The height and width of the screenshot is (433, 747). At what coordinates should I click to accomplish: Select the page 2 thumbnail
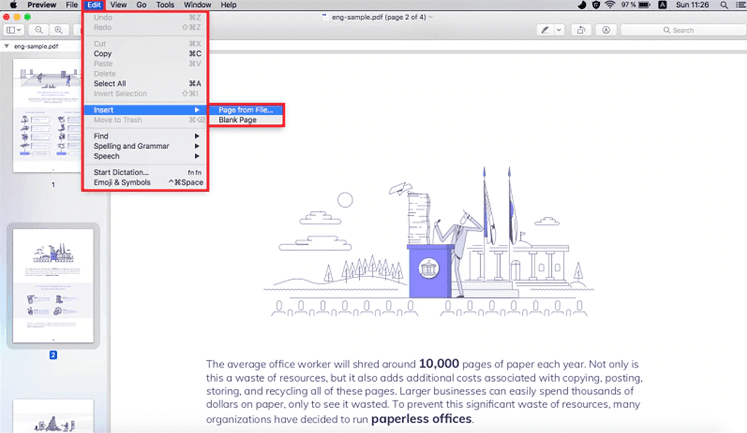(x=53, y=285)
